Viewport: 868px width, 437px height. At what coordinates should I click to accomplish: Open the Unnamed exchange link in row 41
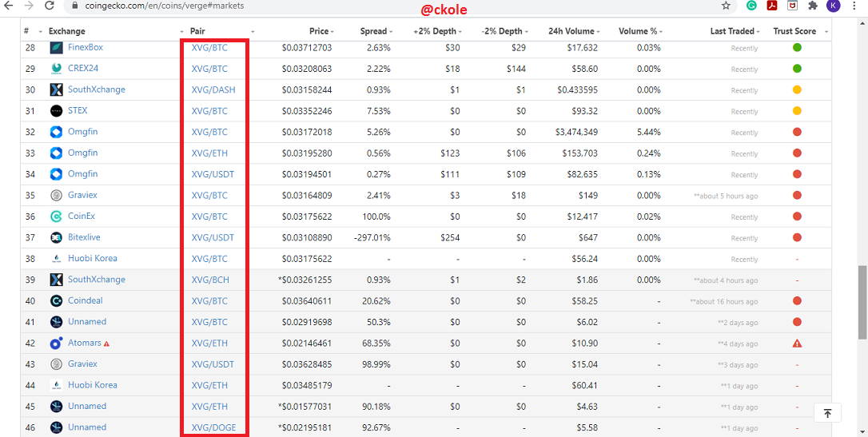click(87, 322)
